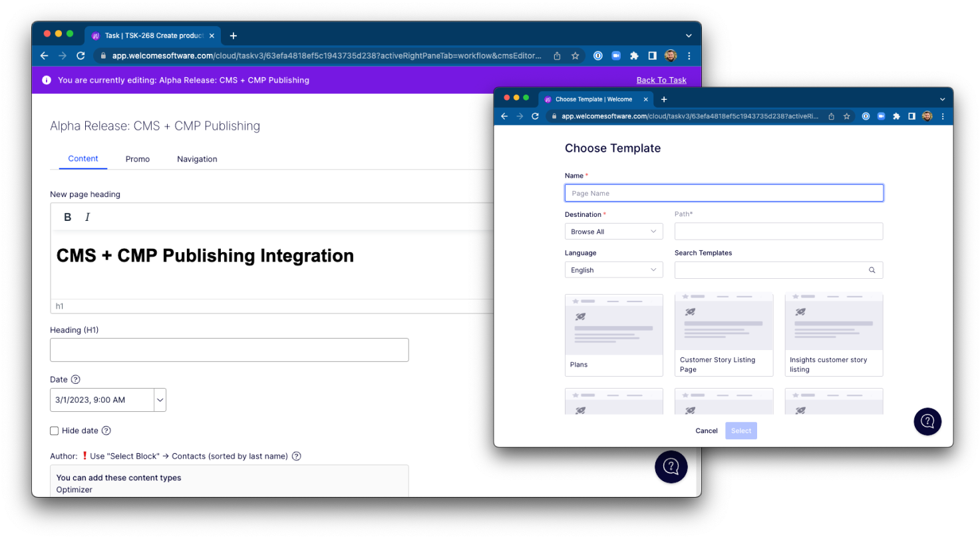Switch to the Content tab
This screenshot has width=980, height=539.
(x=83, y=158)
